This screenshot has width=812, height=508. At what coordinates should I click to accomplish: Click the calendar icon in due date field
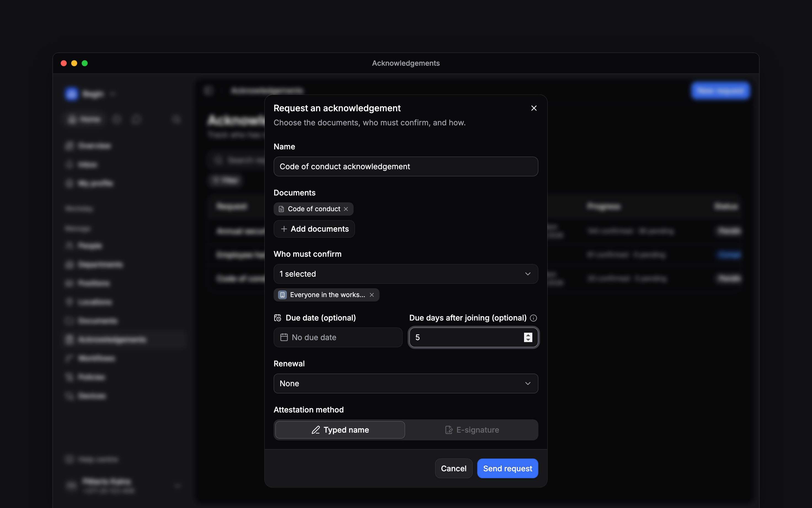click(284, 337)
